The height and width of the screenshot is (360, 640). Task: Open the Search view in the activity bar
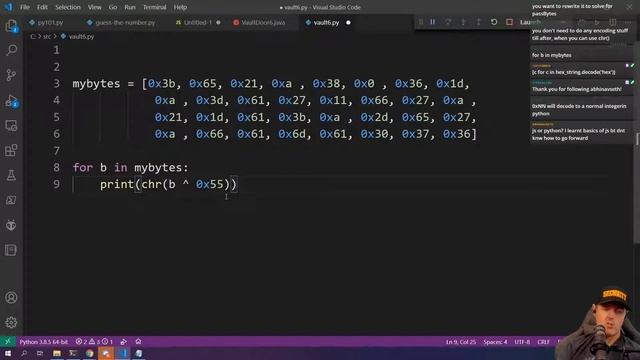pyautogui.click(x=11, y=50)
